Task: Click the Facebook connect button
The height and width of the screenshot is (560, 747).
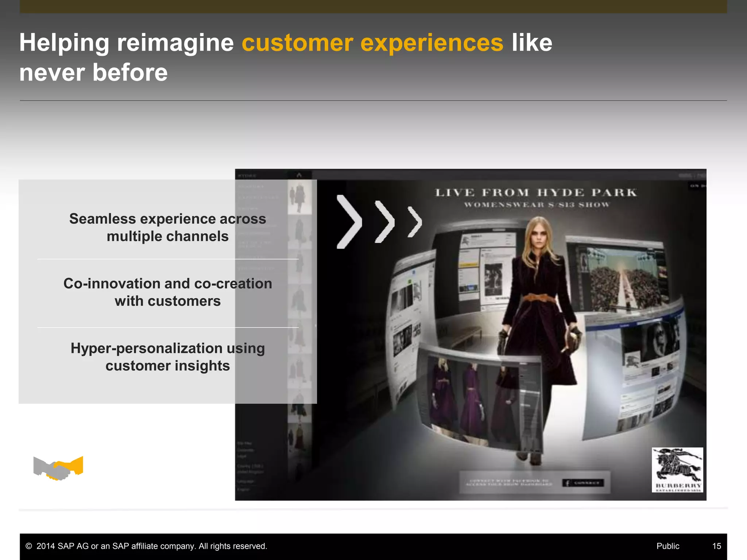Action: pos(583,483)
